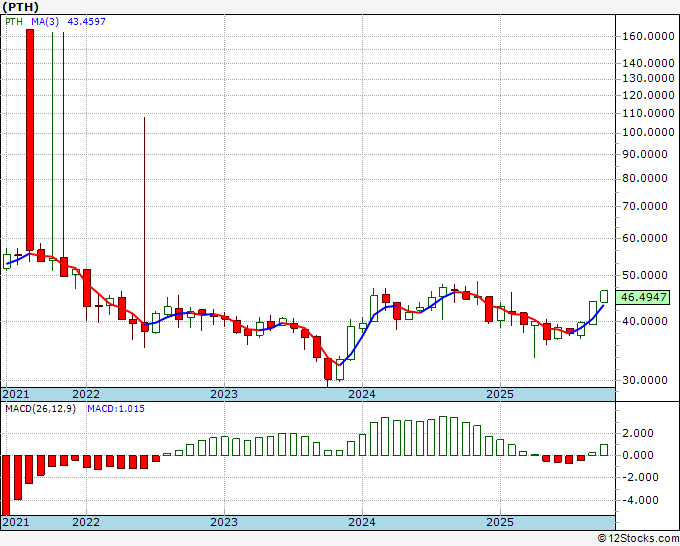Click 2023 on the price chart timeline
The height and width of the screenshot is (546, 680).
[x=224, y=395]
